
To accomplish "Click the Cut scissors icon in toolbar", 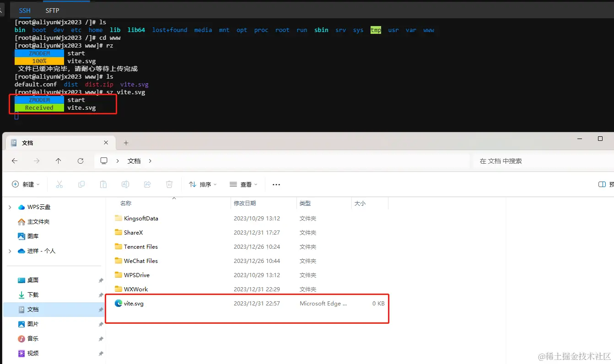I will tap(59, 184).
